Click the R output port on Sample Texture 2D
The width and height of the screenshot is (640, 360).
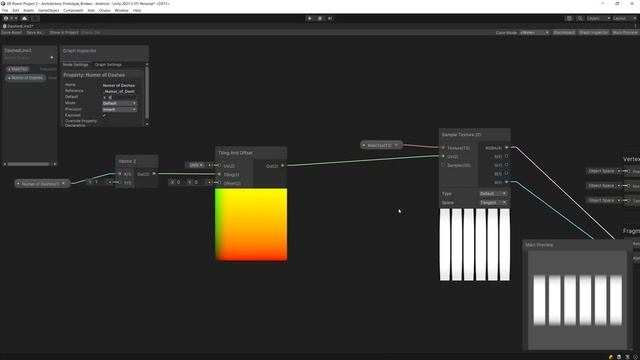[x=507, y=156]
